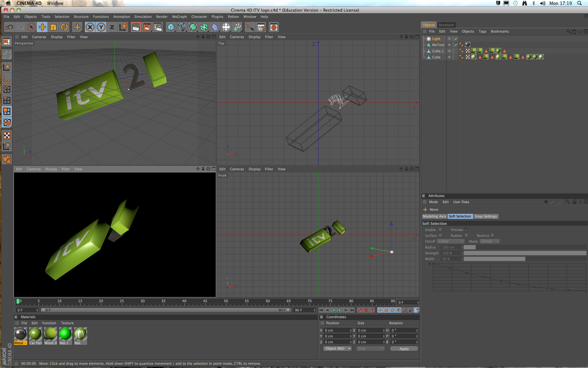
Task: Open the Tags menu in Objects panel
Action: pyautogui.click(x=483, y=31)
